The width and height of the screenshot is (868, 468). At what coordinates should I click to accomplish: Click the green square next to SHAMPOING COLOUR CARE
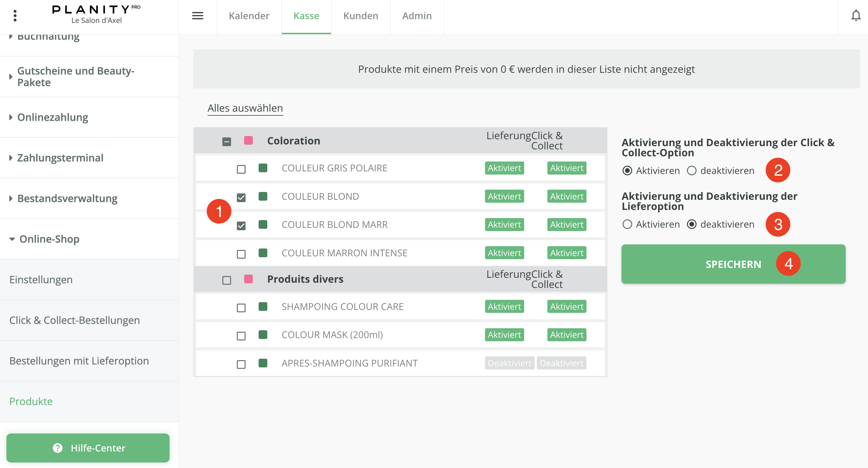click(263, 306)
